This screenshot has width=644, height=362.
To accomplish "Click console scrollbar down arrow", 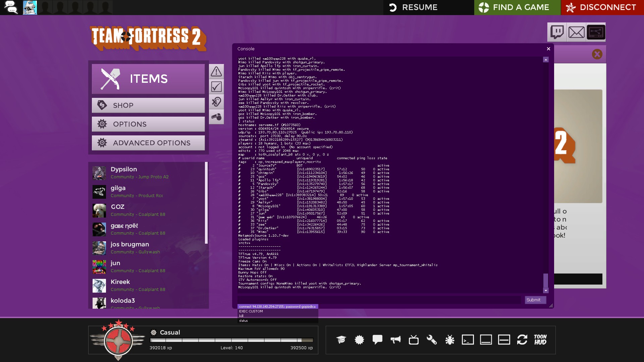I will click(x=546, y=291).
